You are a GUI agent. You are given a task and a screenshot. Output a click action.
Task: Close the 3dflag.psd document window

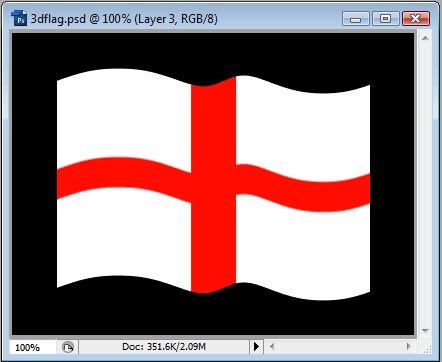[x=415, y=19]
